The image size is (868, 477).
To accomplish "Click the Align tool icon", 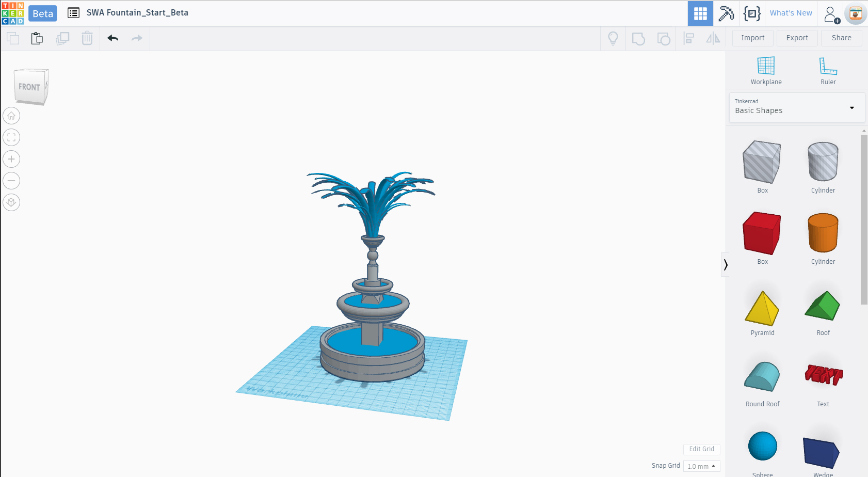I will [x=688, y=38].
